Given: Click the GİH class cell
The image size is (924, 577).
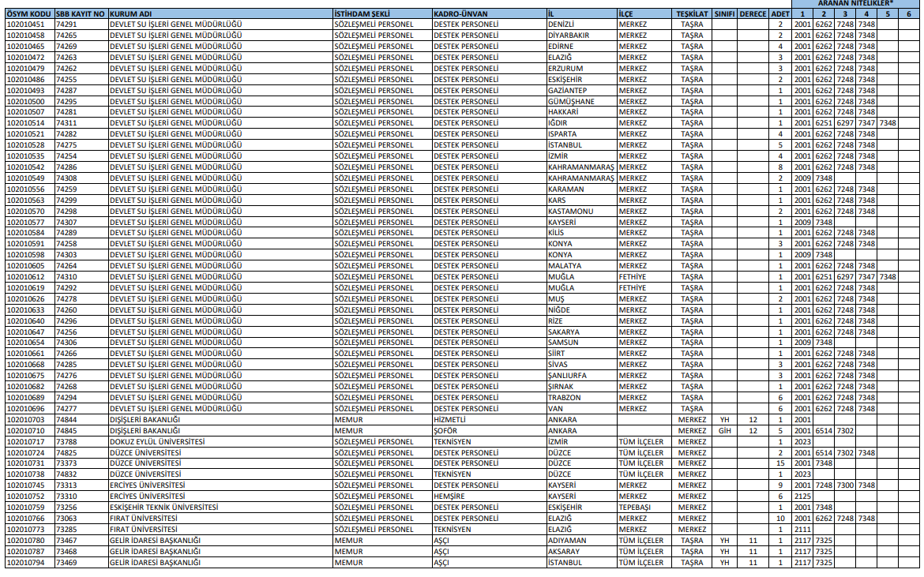Looking at the screenshot, I should [x=724, y=431].
